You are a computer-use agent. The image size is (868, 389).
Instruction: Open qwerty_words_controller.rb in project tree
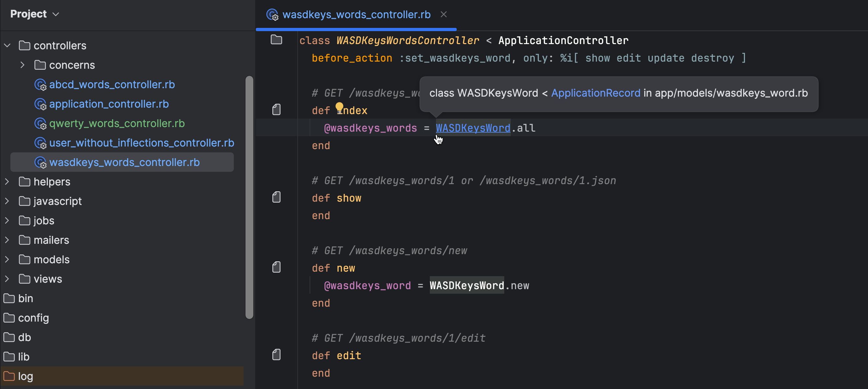[x=117, y=123]
